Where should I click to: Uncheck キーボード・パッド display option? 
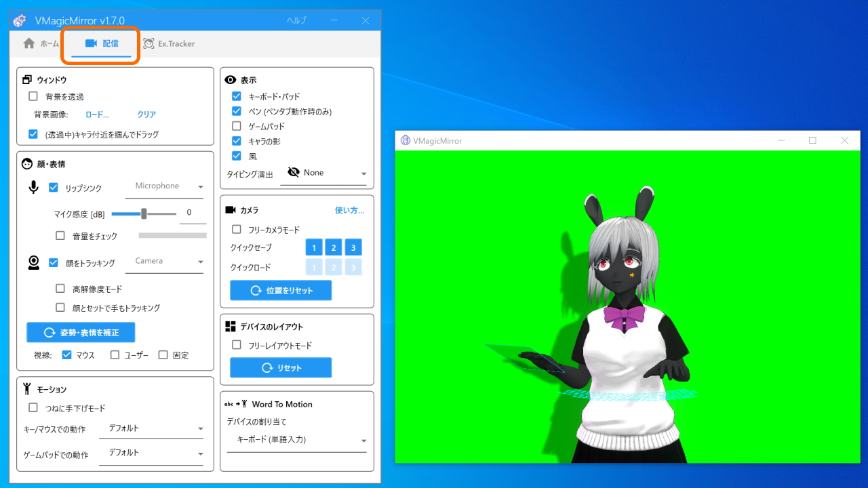pyautogui.click(x=237, y=96)
